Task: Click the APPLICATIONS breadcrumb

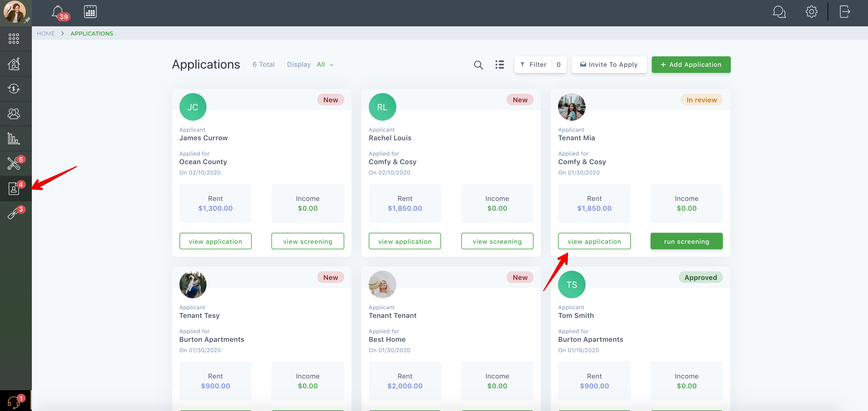Action: pyautogui.click(x=92, y=33)
